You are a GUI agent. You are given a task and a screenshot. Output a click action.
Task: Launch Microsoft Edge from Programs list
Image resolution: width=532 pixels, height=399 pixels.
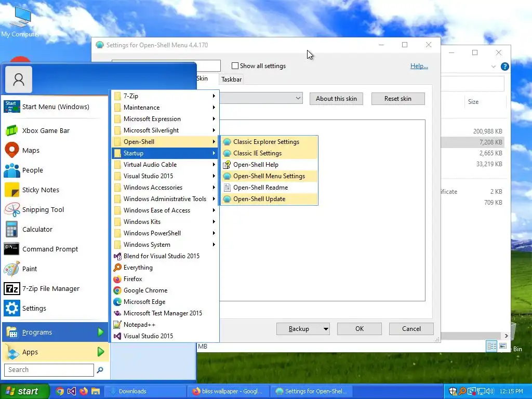(x=165, y=302)
